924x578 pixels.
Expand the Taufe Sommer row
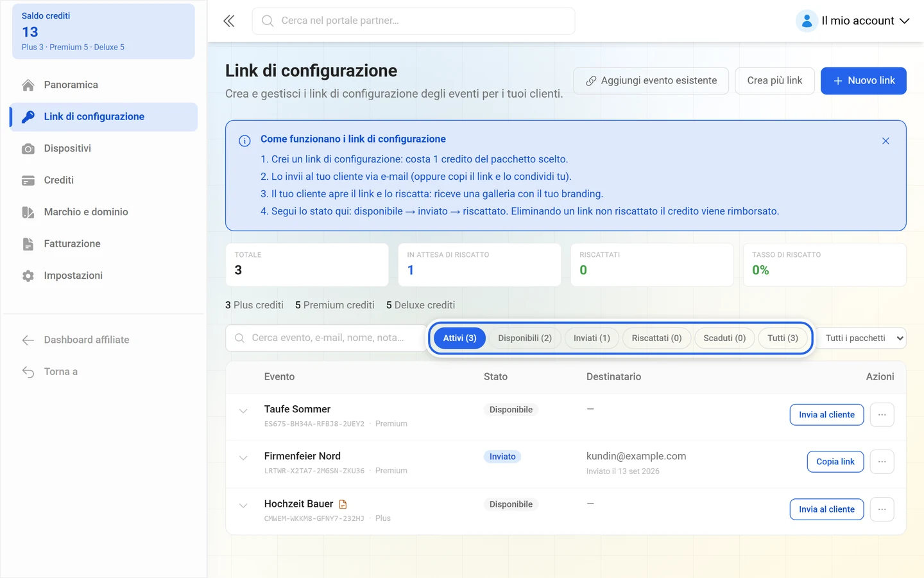click(x=243, y=411)
